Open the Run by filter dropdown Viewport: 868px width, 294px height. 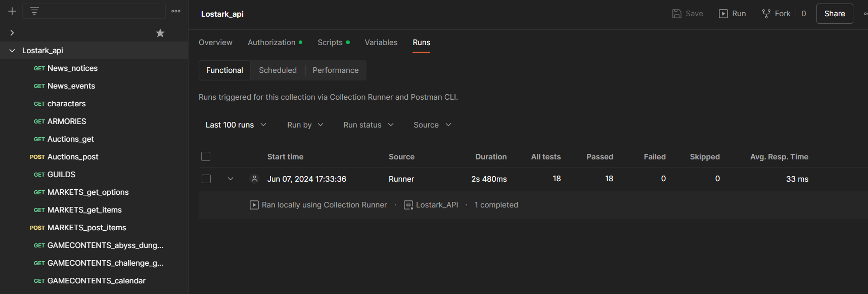pyautogui.click(x=305, y=125)
